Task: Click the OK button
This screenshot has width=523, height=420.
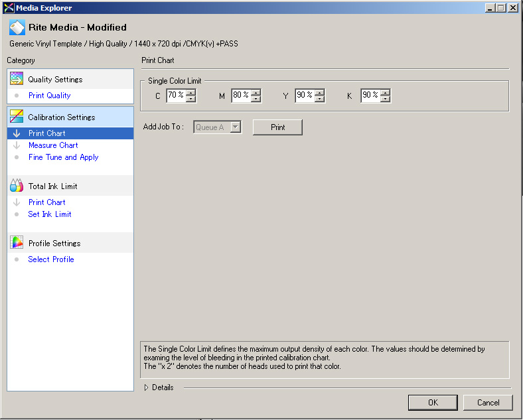Action: [433, 402]
